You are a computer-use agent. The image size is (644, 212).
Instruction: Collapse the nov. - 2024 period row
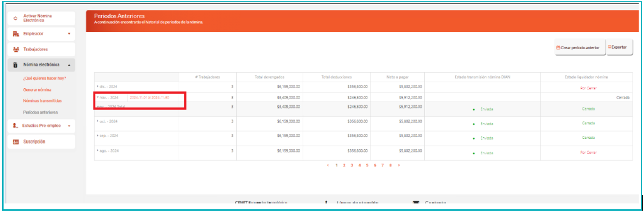point(98,97)
